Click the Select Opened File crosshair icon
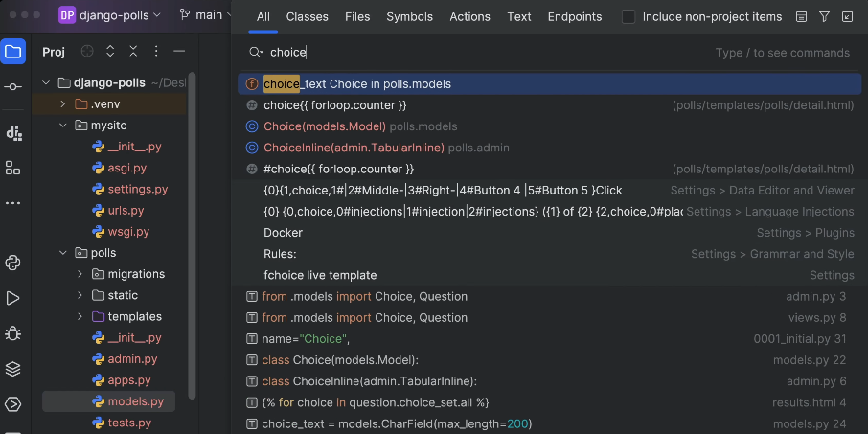Screen dimensions: 868x434 click(87, 52)
